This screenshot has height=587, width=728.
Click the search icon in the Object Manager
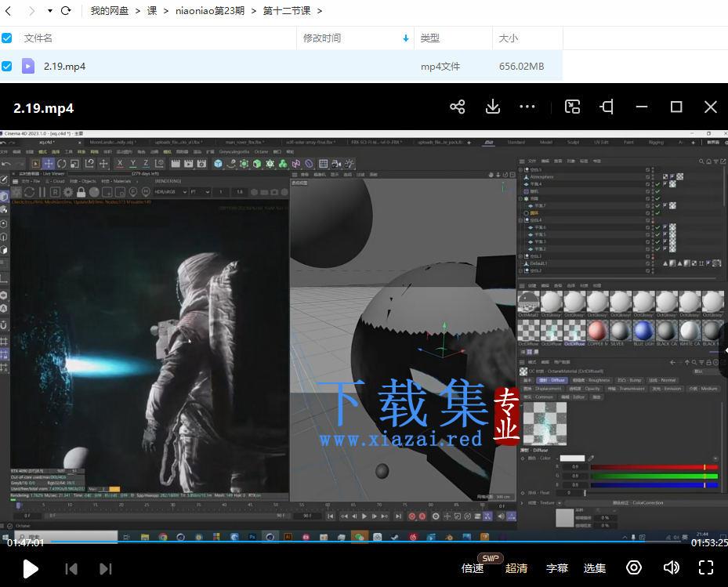pos(701,161)
